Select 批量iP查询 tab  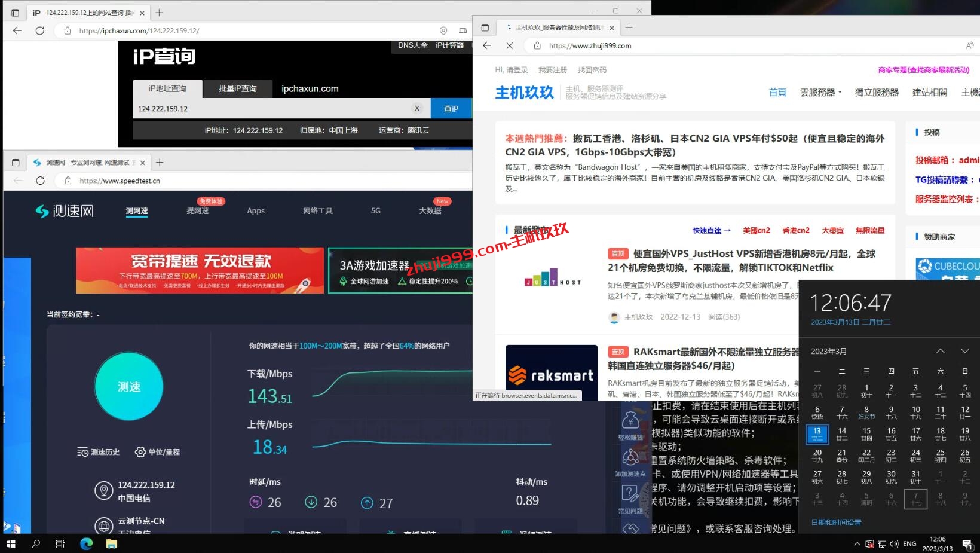[238, 88]
